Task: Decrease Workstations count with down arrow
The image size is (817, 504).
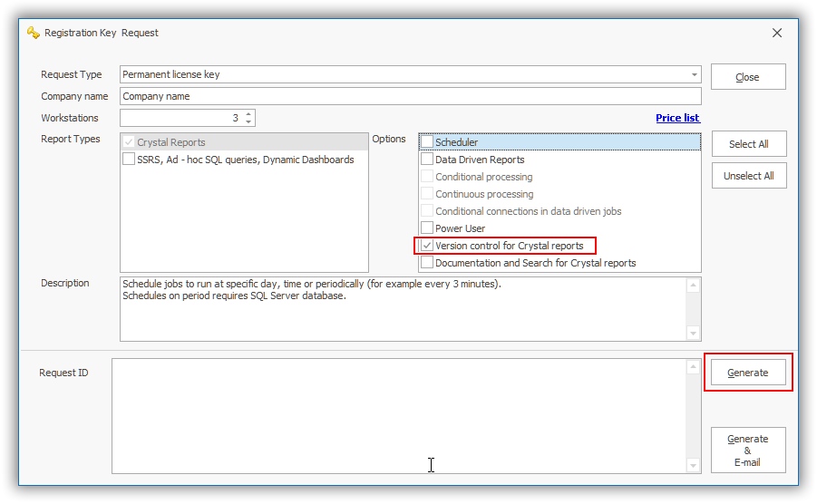Action: 248,122
